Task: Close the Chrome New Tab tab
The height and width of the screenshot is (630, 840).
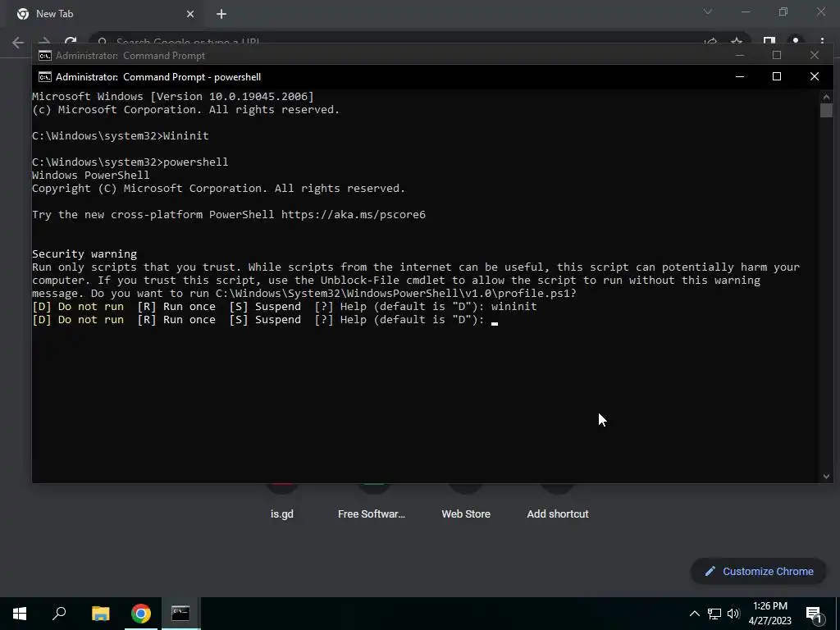Action: [x=190, y=14]
